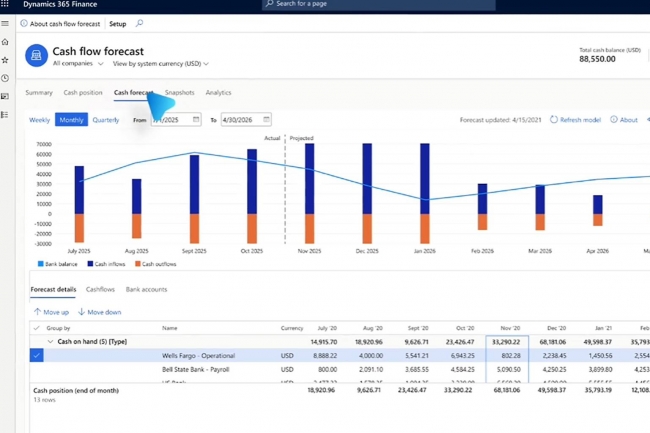Go to Home in the sidebar
This screenshot has height=433, width=650.
[x=5, y=42]
